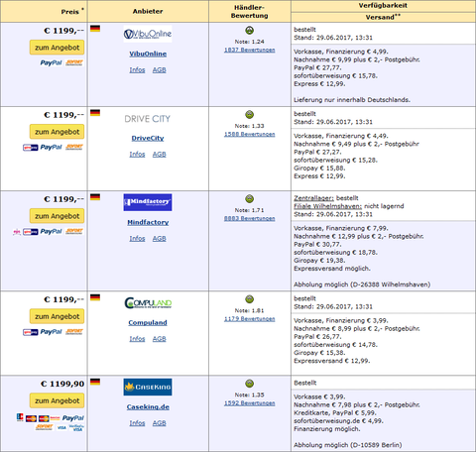Open the Compuland 'zum Angebot' offer button
Viewport: 476px width, 452px height.
coord(57,316)
